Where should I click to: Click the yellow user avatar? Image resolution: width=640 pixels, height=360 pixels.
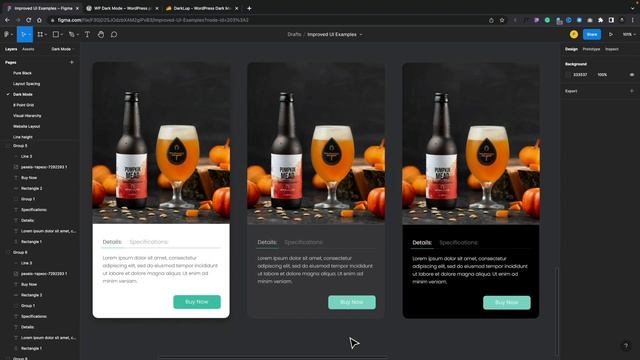coord(574,34)
